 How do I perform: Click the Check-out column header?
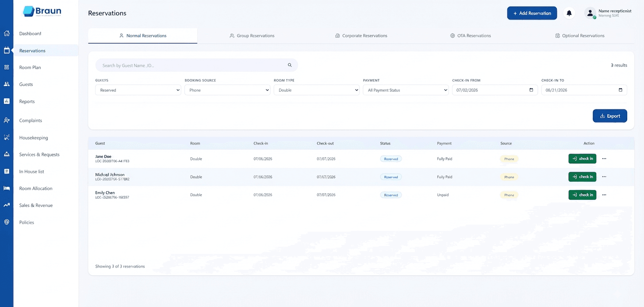pos(325,144)
